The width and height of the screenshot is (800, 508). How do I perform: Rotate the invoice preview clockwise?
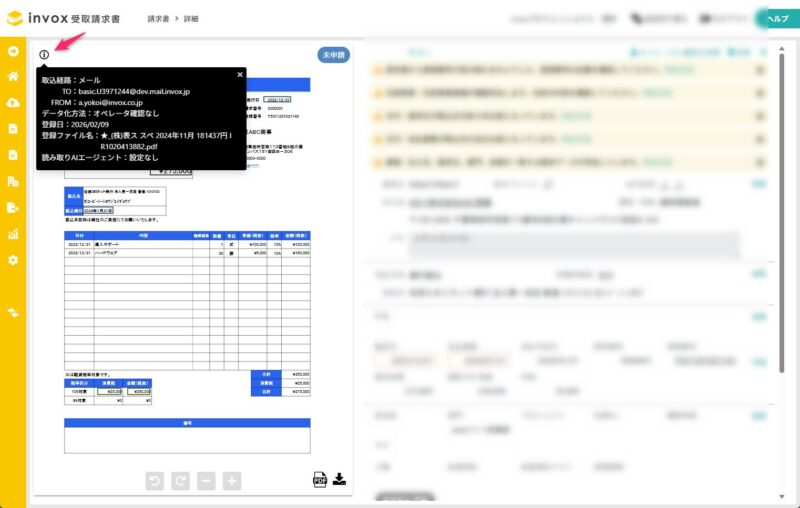point(180,481)
